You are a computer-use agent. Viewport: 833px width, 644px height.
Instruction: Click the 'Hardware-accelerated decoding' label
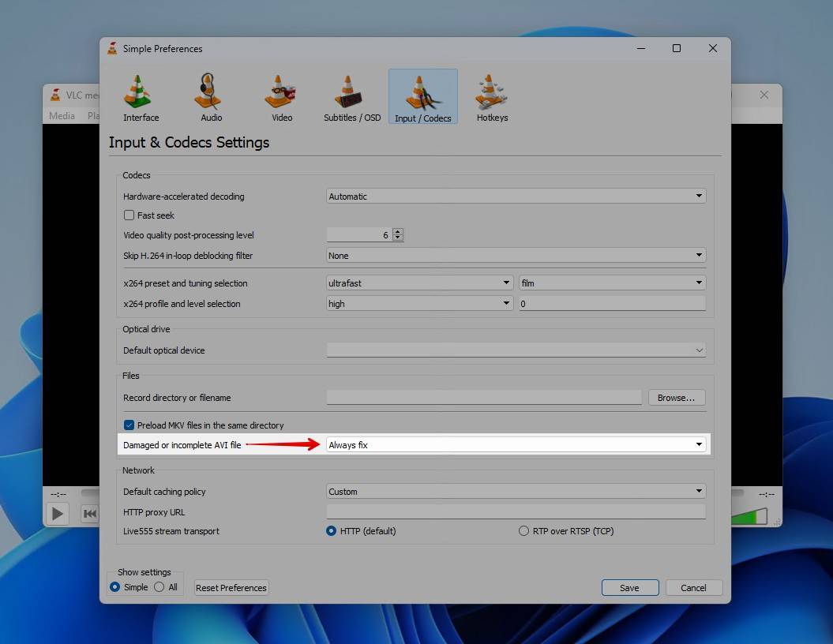click(x=184, y=197)
